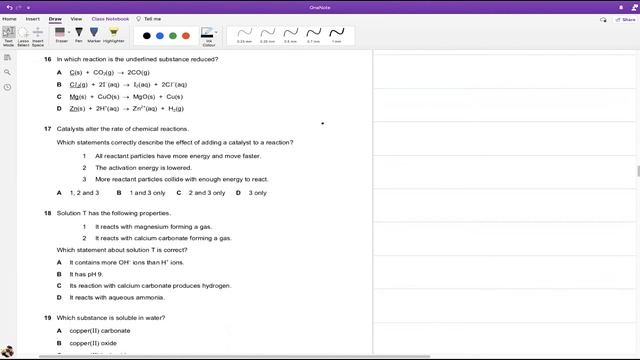Click the Undo arrow in title bar
This screenshot has width=640, height=360.
pos(9,7)
